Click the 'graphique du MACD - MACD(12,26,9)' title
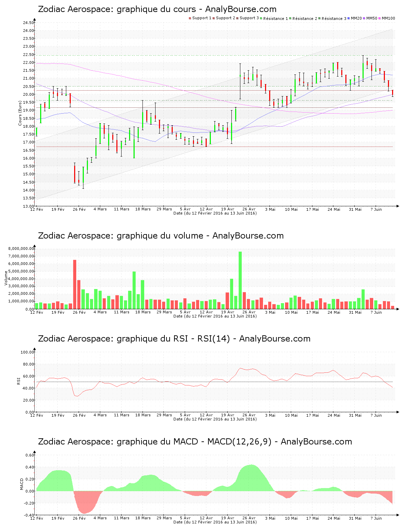Viewport: 412px width, 532px height. pos(195,442)
